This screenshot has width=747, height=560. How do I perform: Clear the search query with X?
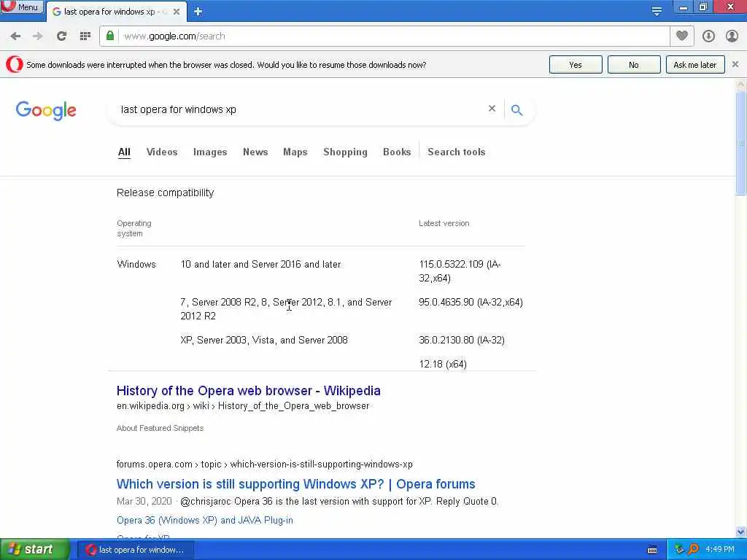[x=492, y=109]
